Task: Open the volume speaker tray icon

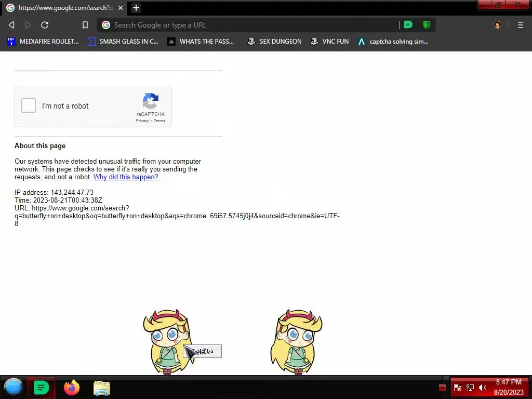Action: pyautogui.click(x=483, y=388)
